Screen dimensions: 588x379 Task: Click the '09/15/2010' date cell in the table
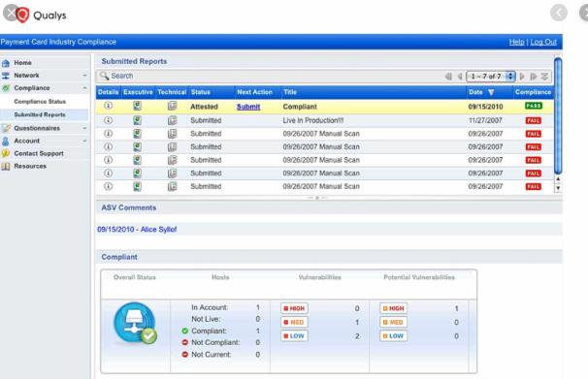click(485, 107)
